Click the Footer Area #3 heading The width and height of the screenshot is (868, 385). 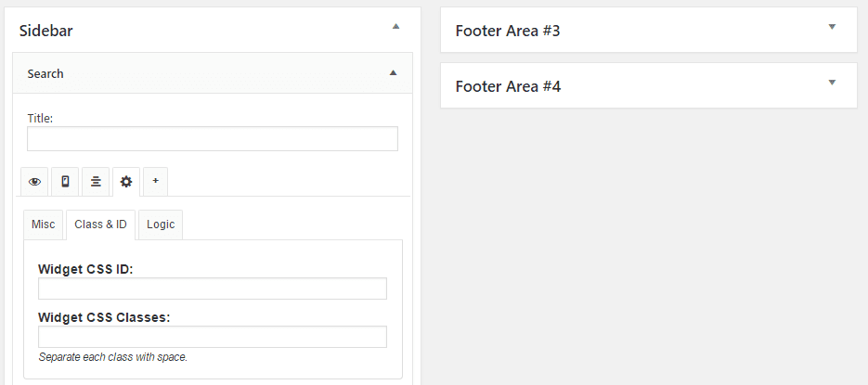click(x=508, y=31)
